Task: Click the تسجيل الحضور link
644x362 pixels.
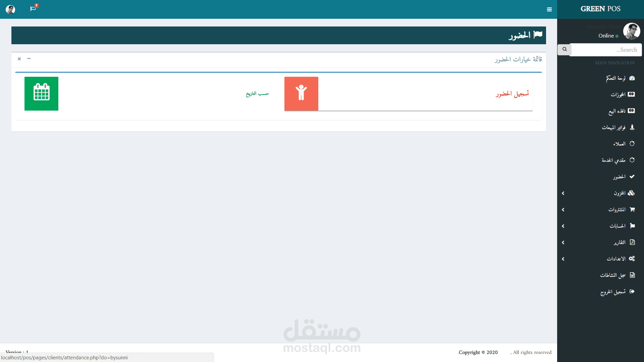Action: point(512,94)
